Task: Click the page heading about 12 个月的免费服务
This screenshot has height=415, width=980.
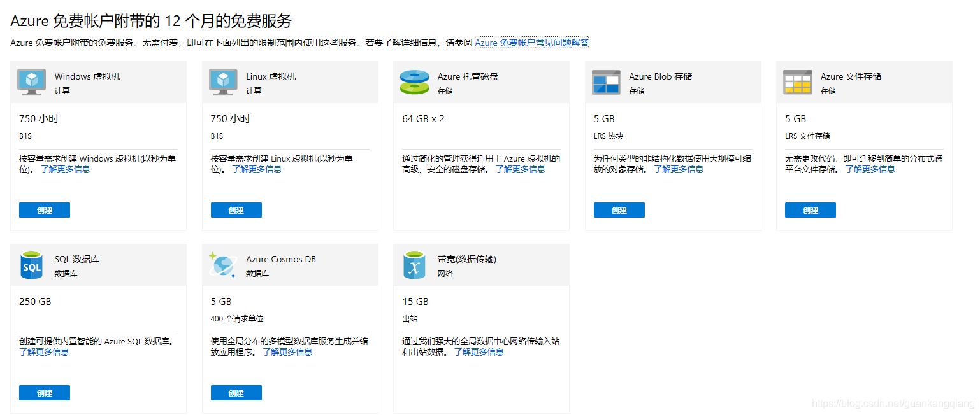Action: point(151,21)
